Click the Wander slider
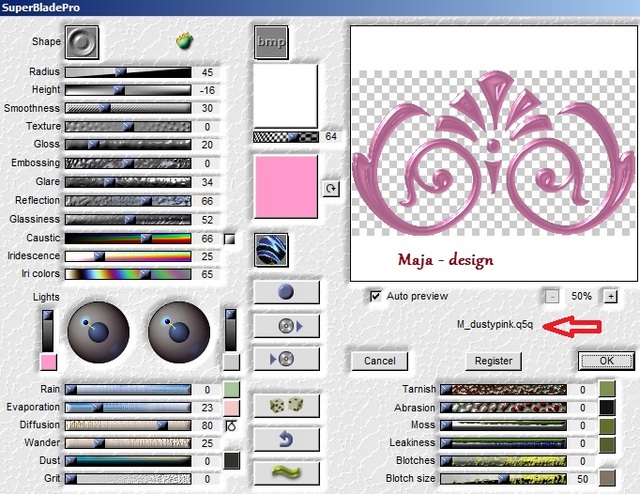 (x=128, y=443)
